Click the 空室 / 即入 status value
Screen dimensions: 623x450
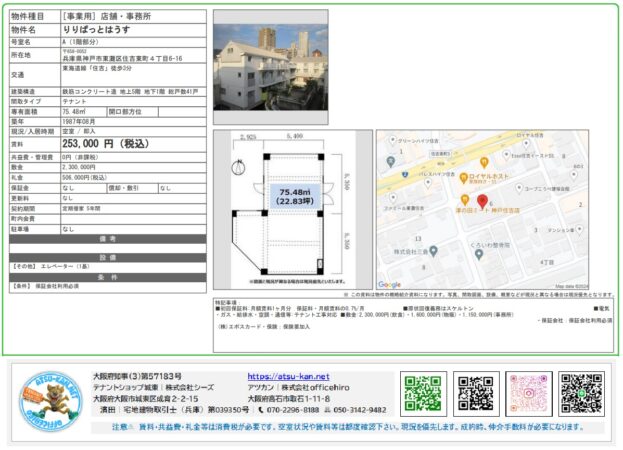tap(79, 131)
